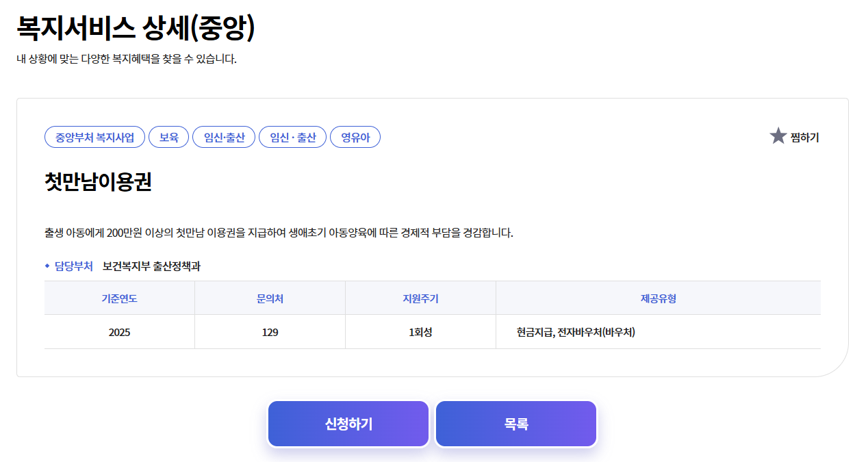Click the 문의처 column header
The height and width of the screenshot is (462, 868).
click(x=270, y=298)
